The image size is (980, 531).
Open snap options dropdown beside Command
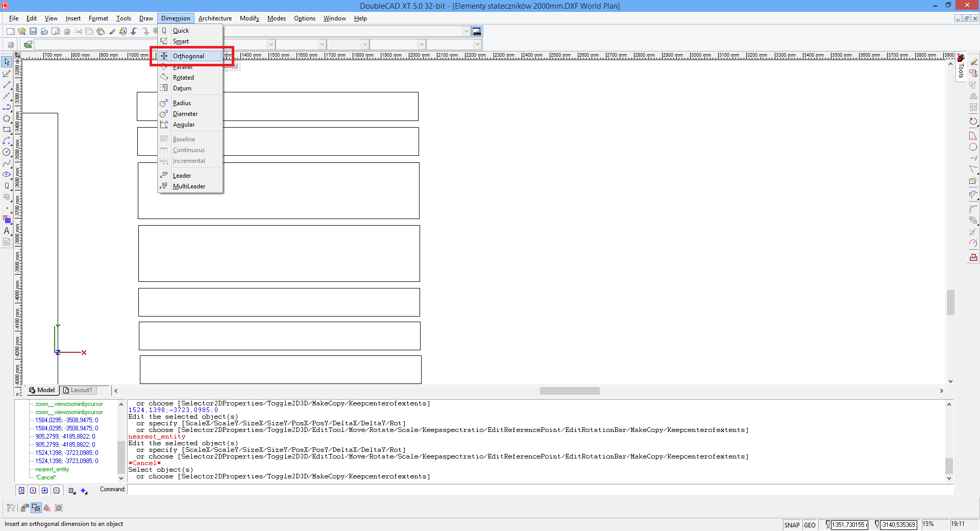(x=84, y=491)
